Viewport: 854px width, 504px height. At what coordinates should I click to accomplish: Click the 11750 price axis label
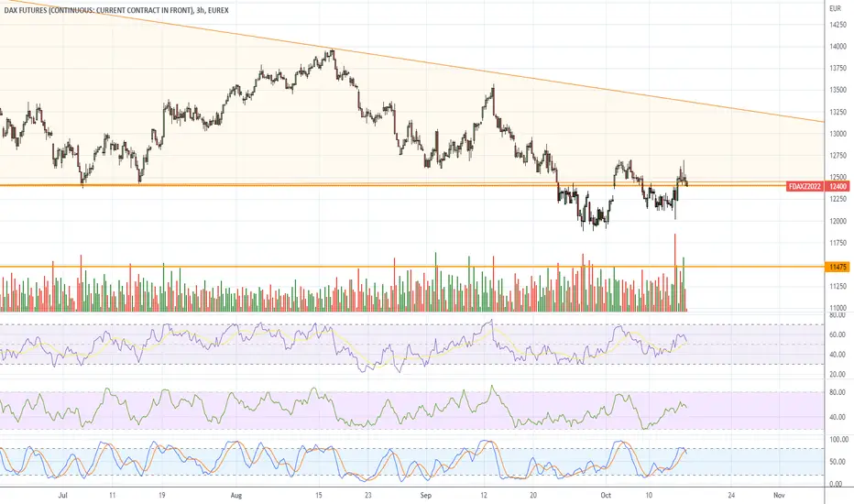click(x=838, y=243)
